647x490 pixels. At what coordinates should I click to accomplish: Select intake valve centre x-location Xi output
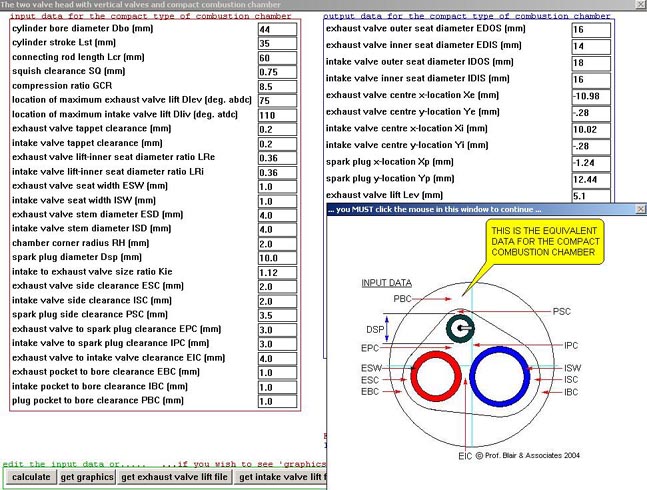[591, 130]
